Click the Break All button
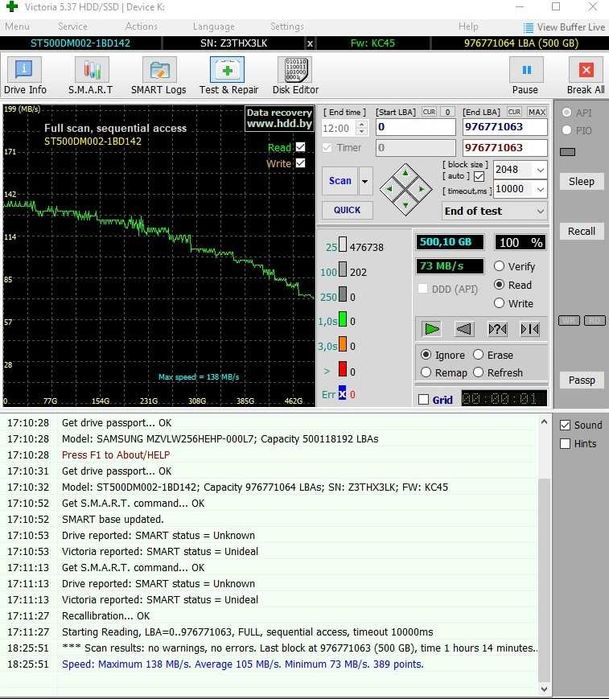Viewport: 609px width, 699px height. tap(585, 76)
